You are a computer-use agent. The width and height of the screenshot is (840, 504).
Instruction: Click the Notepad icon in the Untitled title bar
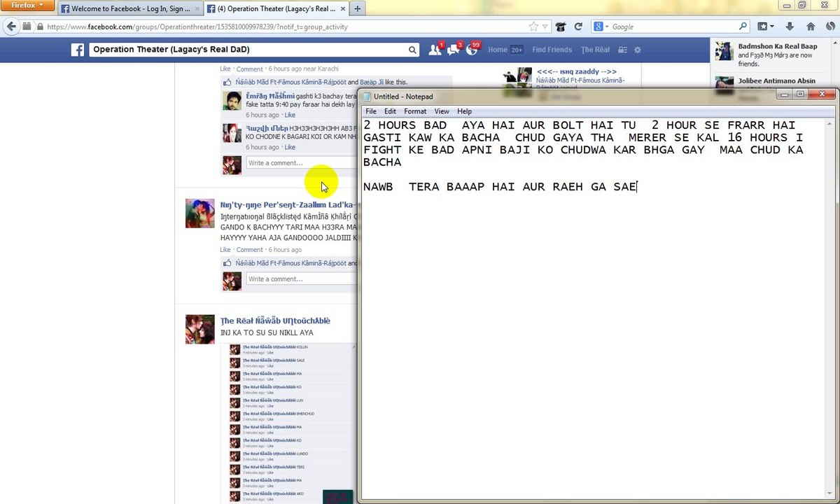[367, 96]
